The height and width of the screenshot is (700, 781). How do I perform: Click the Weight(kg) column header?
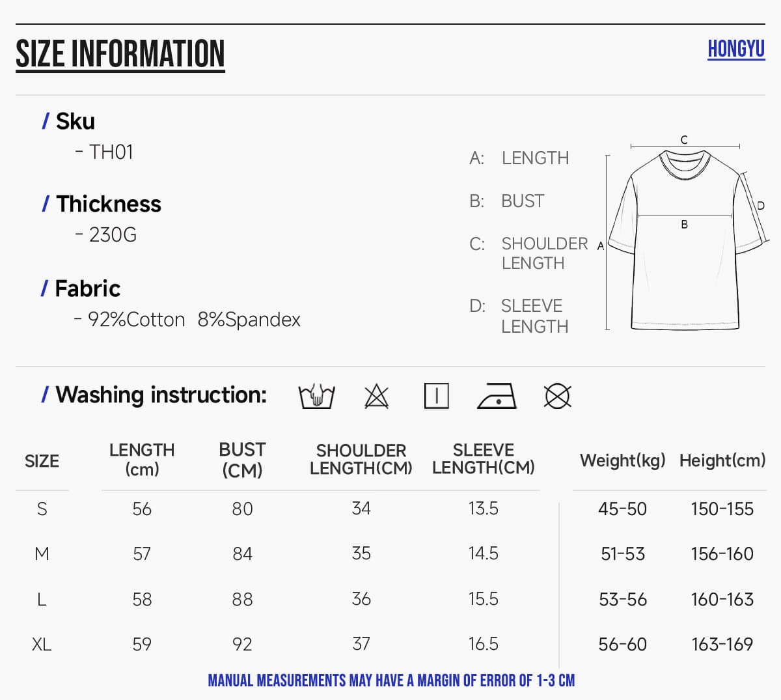point(623,460)
